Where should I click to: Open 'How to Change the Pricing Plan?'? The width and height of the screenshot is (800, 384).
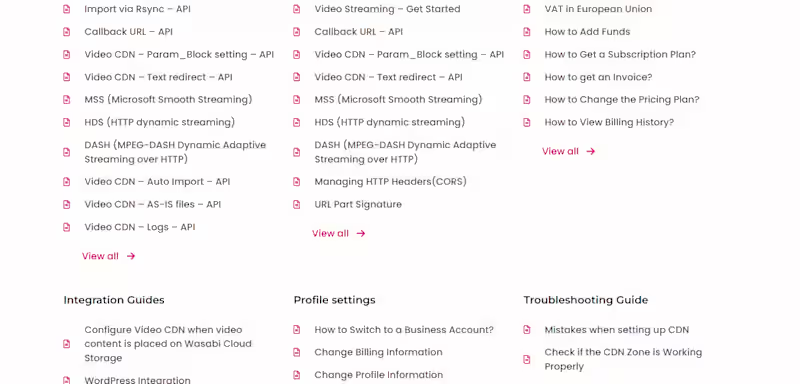pos(622,99)
